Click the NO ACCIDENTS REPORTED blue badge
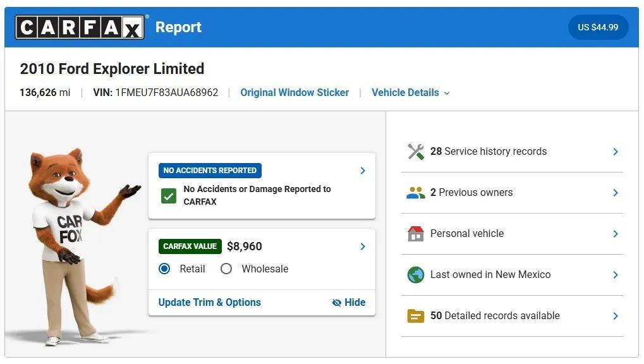This screenshot has width=644, height=364. pos(210,171)
